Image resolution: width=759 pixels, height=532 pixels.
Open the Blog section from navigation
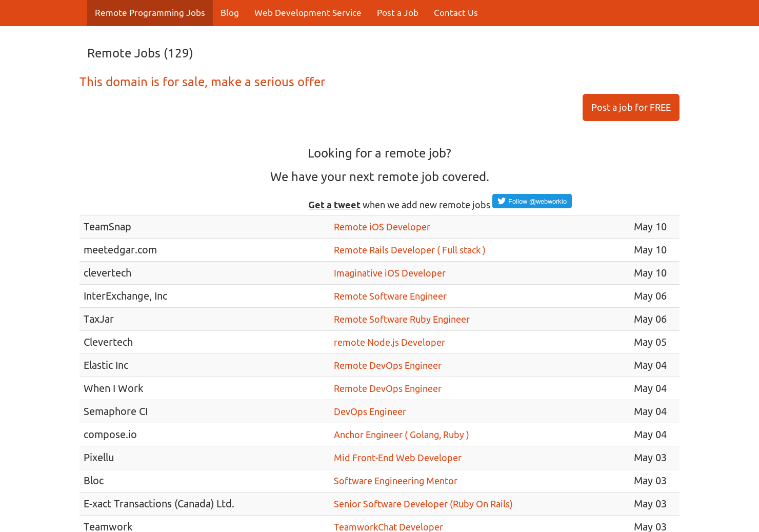229,12
